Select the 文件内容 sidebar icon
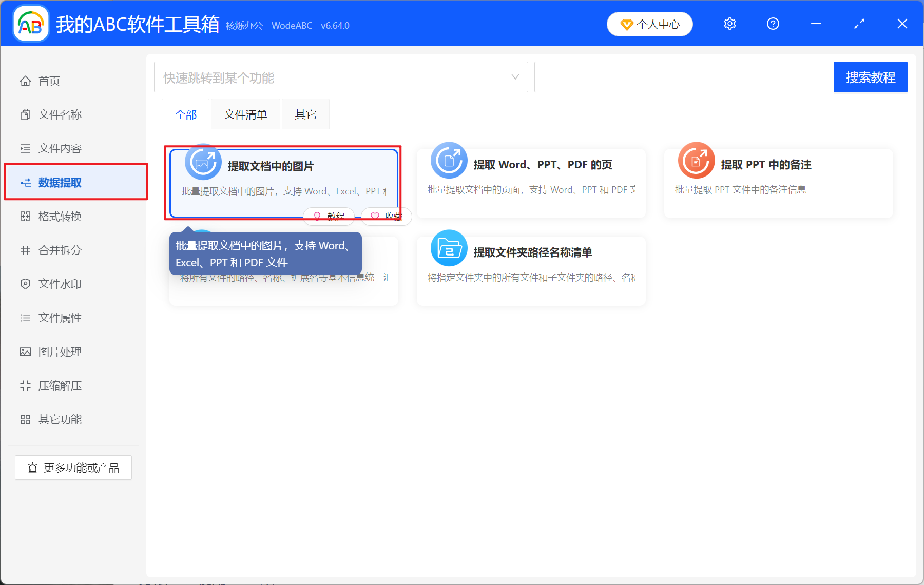 pyautogui.click(x=26, y=148)
